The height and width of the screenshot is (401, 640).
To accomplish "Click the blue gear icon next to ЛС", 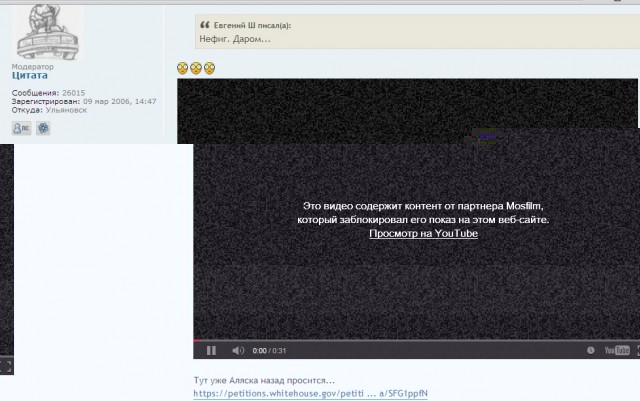I will [x=43, y=128].
